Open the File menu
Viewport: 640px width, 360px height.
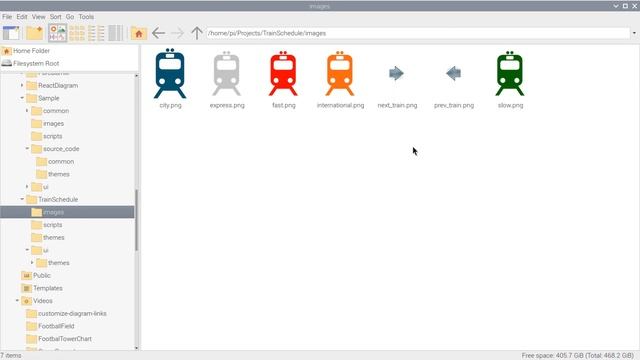[x=7, y=17]
